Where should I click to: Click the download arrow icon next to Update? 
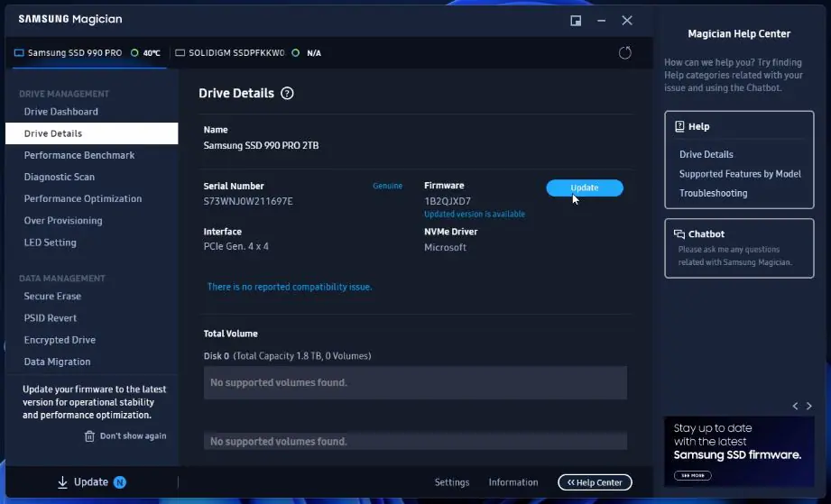pos(62,482)
